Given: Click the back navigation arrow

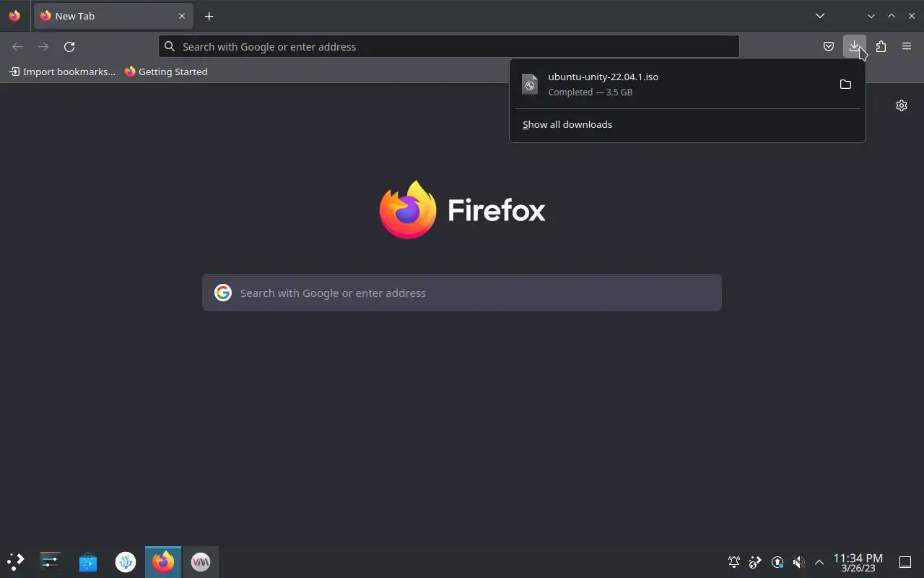Looking at the screenshot, I should pyautogui.click(x=17, y=46).
